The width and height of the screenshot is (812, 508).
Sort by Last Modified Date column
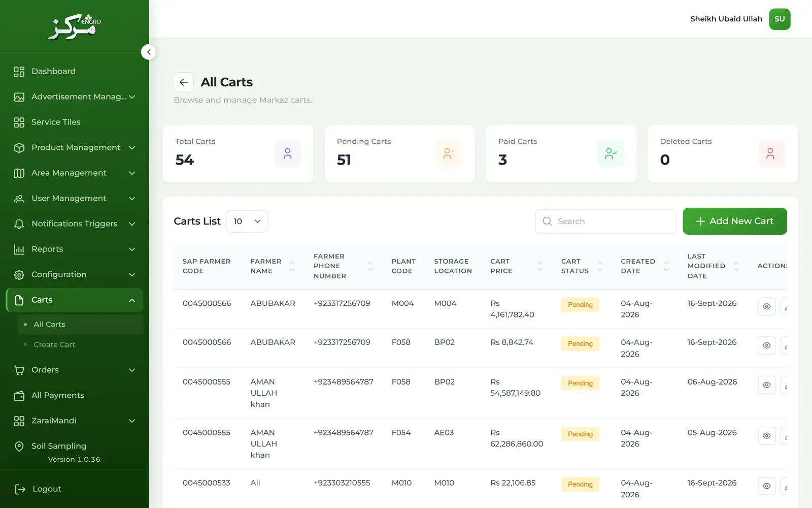tap(736, 266)
